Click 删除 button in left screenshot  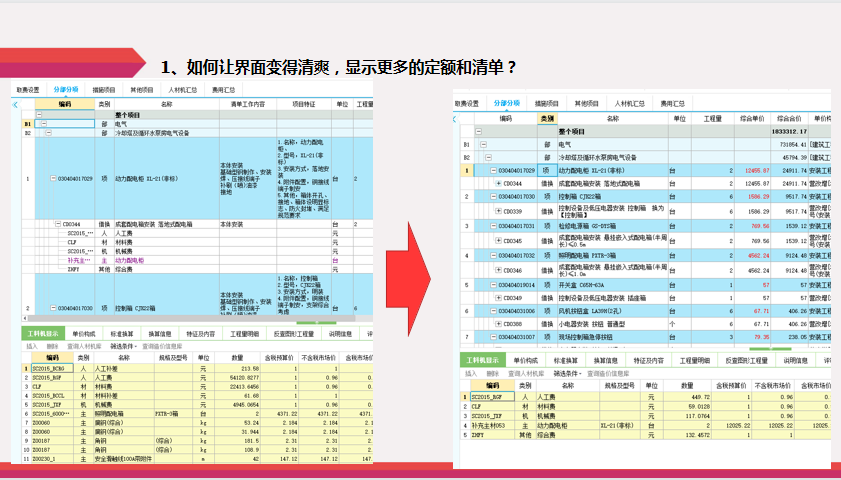pos(52,346)
